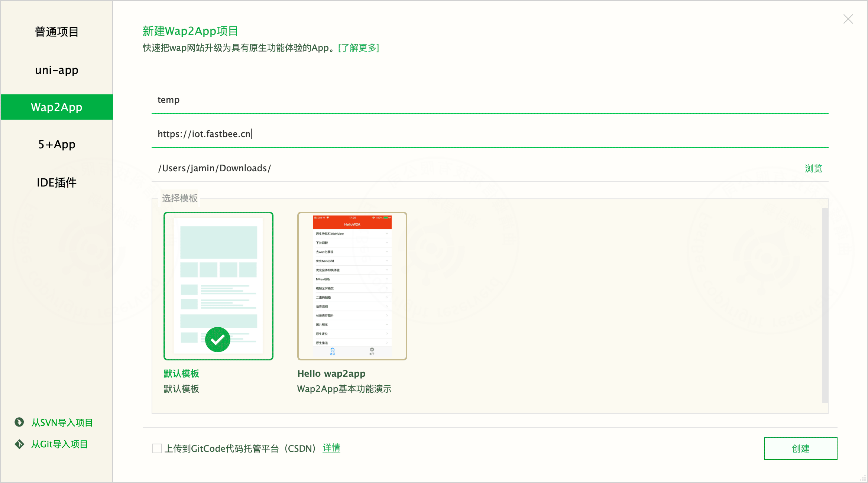Click the website URL input field
The width and height of the screenshot is (868, 483).
click(490, 134)
